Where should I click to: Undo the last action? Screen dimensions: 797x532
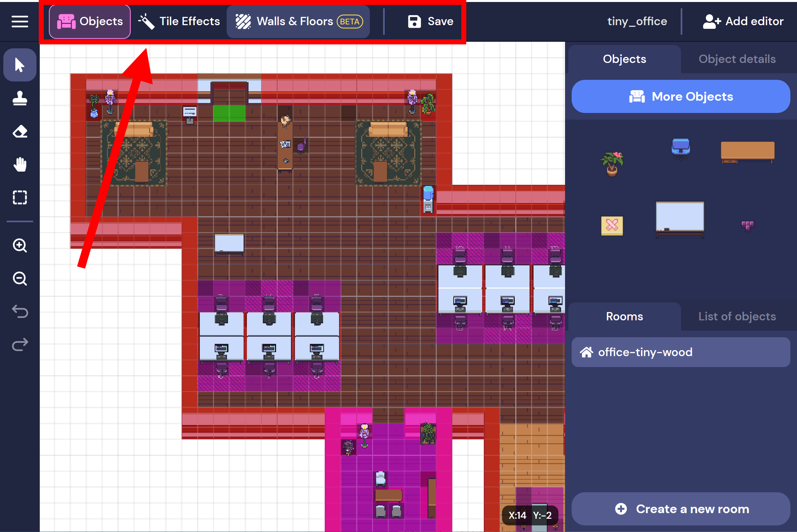tap(20, 311)
